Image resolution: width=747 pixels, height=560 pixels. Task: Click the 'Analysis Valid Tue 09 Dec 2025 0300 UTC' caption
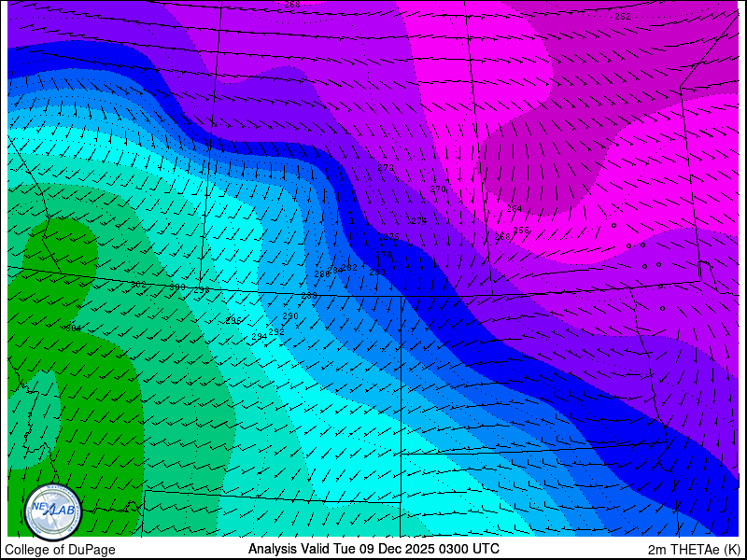coord(373,548)
